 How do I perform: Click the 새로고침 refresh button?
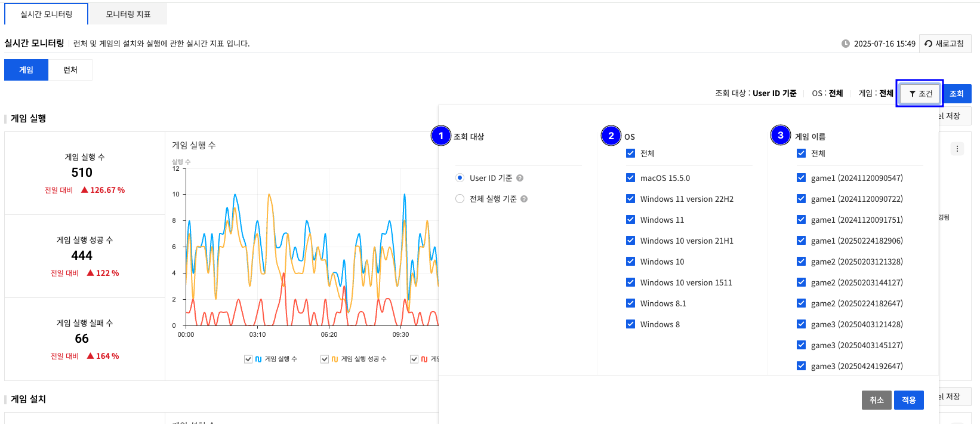pyautogui.click(x=945, y=44)
